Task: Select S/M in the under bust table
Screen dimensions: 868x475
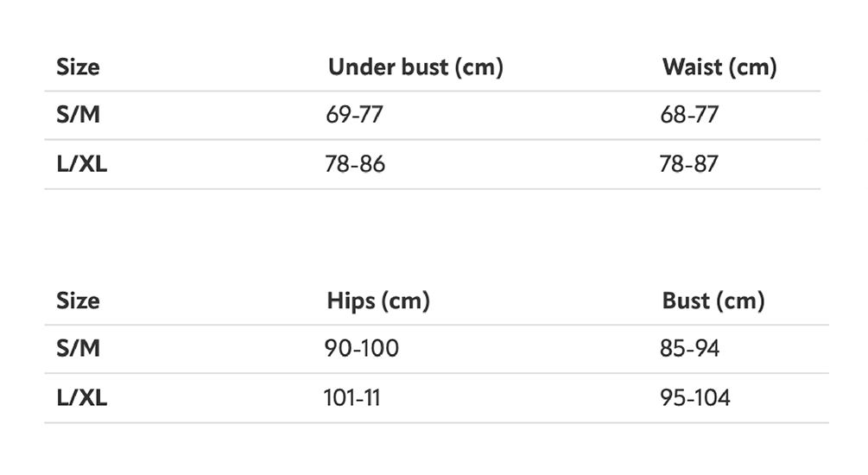Action: point(78,115)
